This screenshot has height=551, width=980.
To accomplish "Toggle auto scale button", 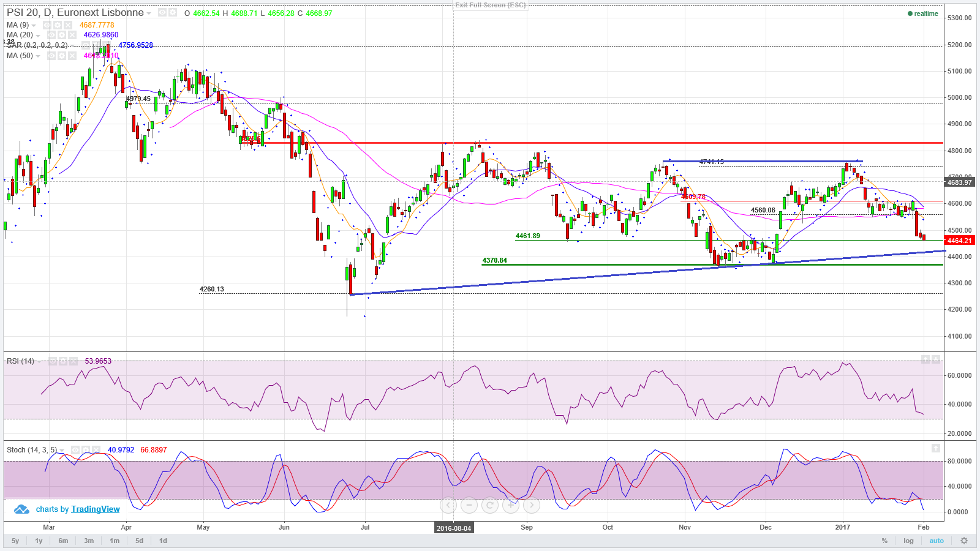I will tap(937, 541).
